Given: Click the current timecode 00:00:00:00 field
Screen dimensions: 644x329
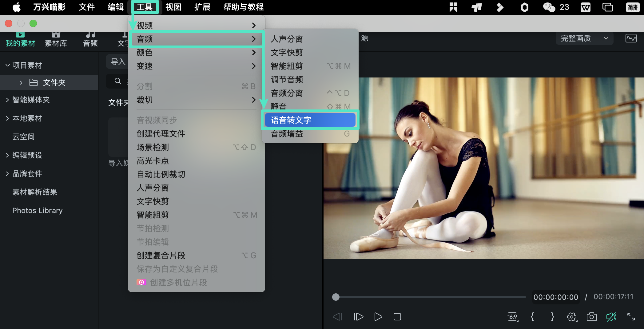Looking at the screenshot, I should point(556,297).
